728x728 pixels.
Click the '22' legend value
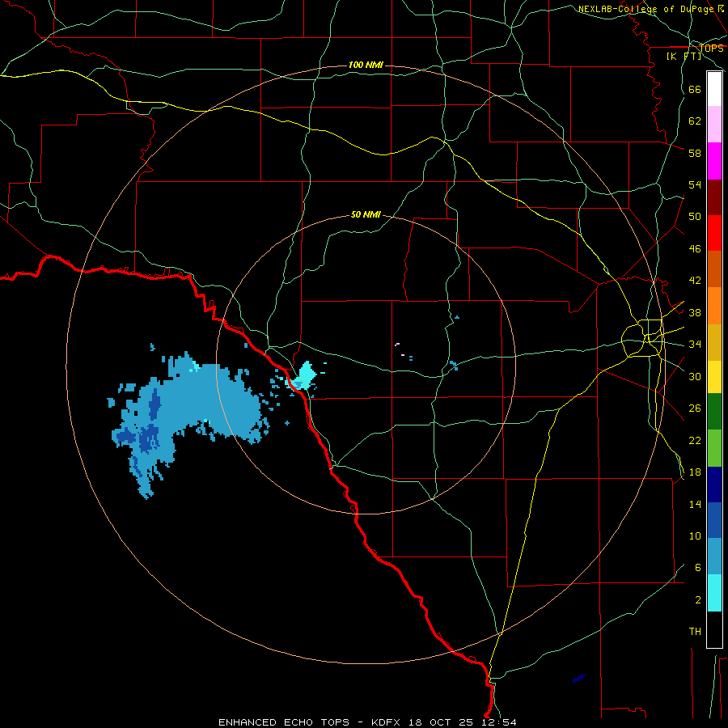(x=695, y=440)
